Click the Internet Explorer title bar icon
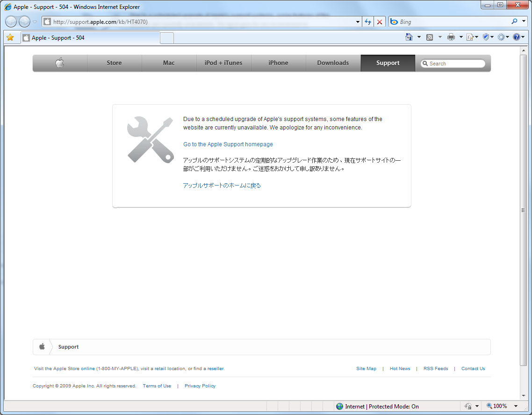Screen dimensions: 532x415 [x=7, y=7]
